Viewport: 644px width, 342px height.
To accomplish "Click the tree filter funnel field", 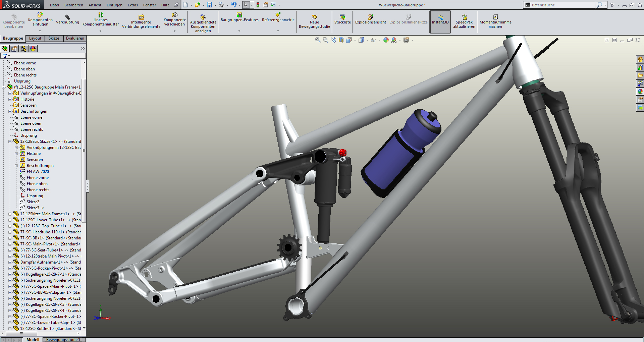I will [x=44, y=56].
